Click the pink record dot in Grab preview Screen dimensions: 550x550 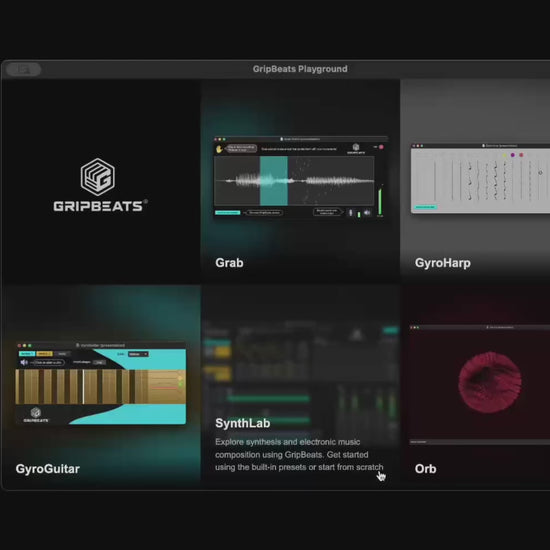click(381, 147)
